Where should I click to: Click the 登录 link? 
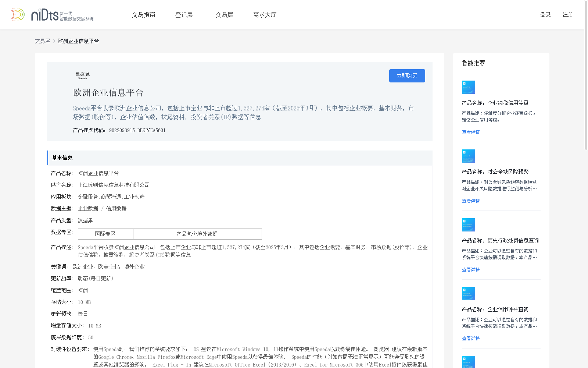click(545, 15)
